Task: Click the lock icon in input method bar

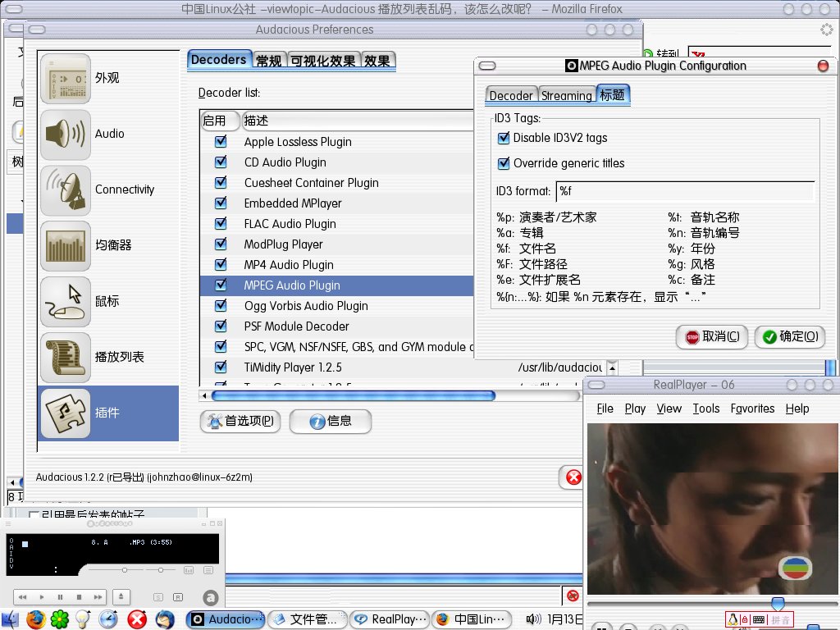Action: [745, 620]
